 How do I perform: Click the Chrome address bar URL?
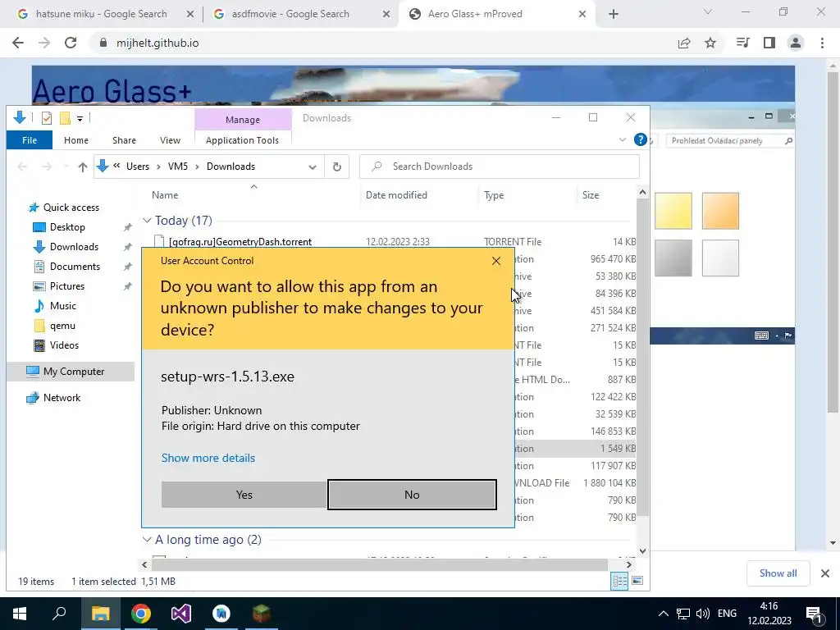click(x=157, y=43)
